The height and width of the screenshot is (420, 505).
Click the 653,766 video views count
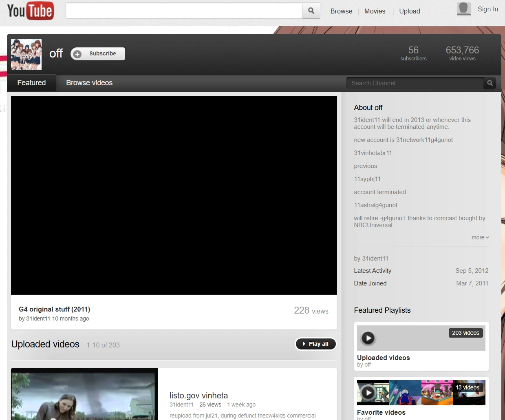(x=462, y=53)
